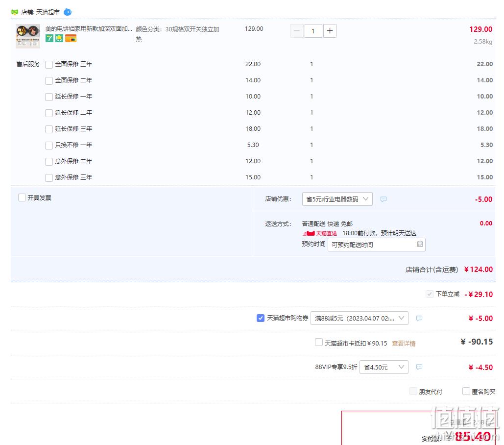Viewport: 504px width, 445px height.
Task: Click the 普通配送 快递 免邮 text
Action: pos(327,224)
